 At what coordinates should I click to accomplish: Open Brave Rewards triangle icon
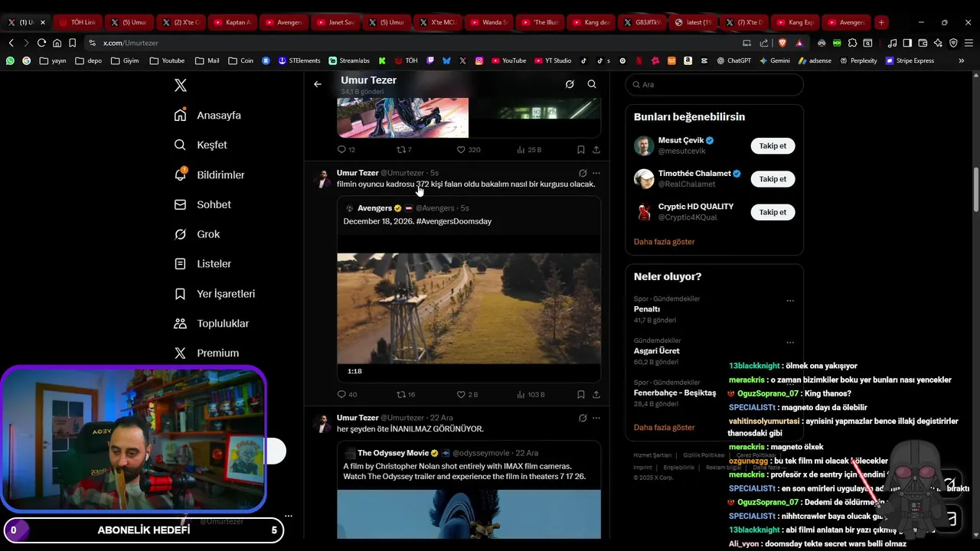click(799, 43)
